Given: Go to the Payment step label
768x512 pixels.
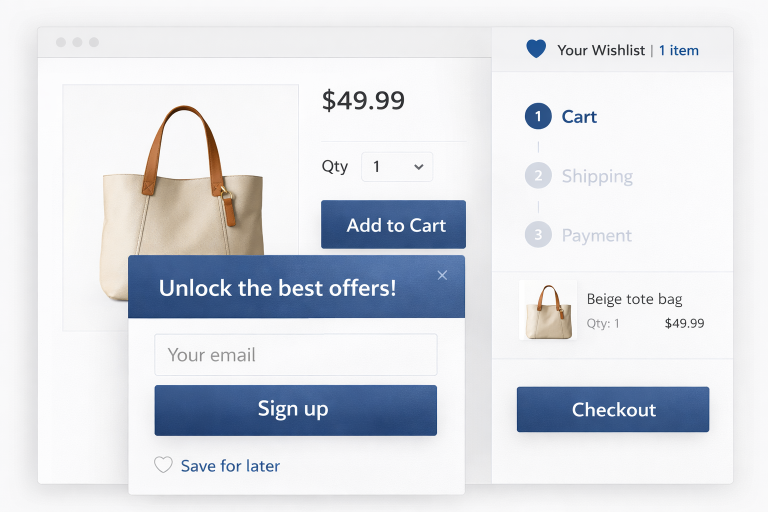Looking at the screenshot, I should (596, 235).
